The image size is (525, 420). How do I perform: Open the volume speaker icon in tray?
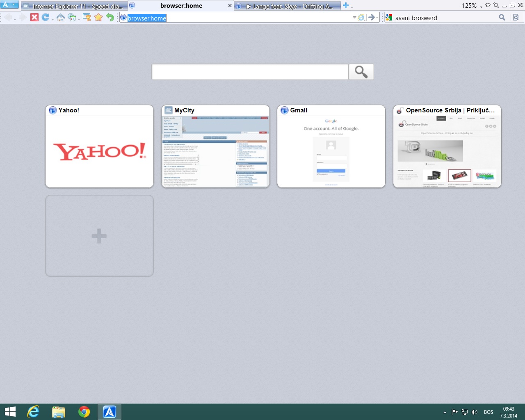coord(475,412)
